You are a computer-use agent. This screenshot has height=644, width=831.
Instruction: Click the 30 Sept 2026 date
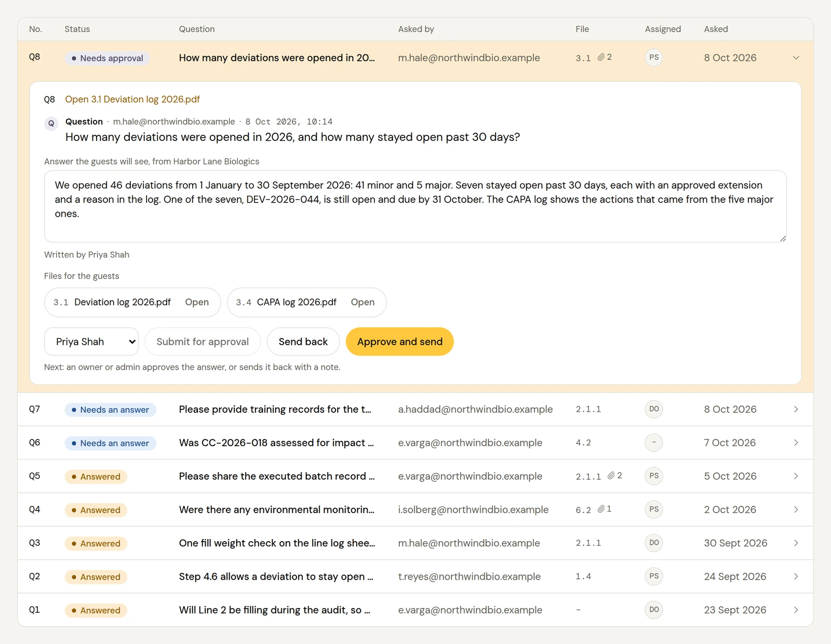coord(735,543)
